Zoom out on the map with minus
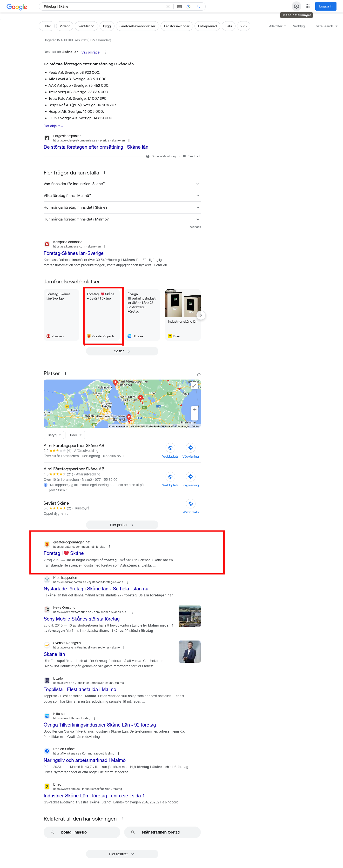 click(195, 417)
